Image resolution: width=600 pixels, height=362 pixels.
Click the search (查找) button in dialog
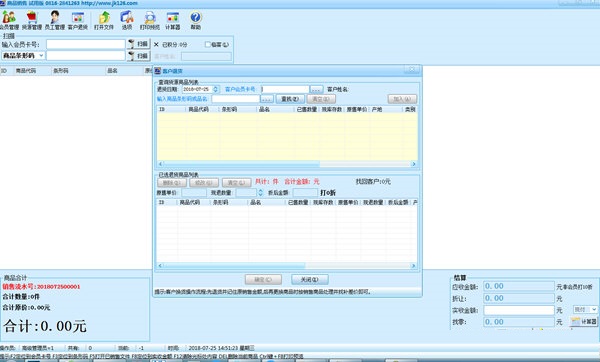tap(290, 99)
